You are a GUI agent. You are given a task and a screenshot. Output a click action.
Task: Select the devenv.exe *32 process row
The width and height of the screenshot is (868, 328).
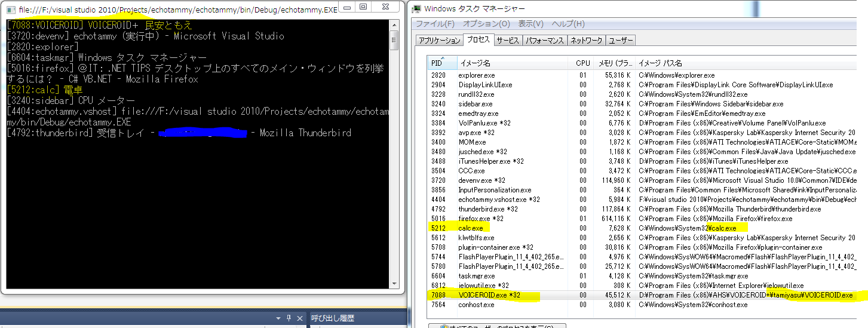coord(648,180)
